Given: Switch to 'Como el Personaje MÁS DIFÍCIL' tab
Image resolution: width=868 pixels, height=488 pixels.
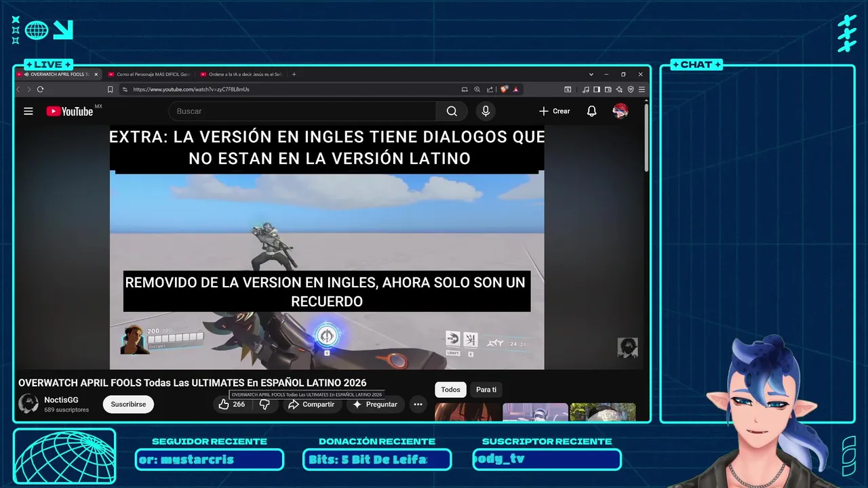Looking at the screenshot, I should (x=149, y=75).
